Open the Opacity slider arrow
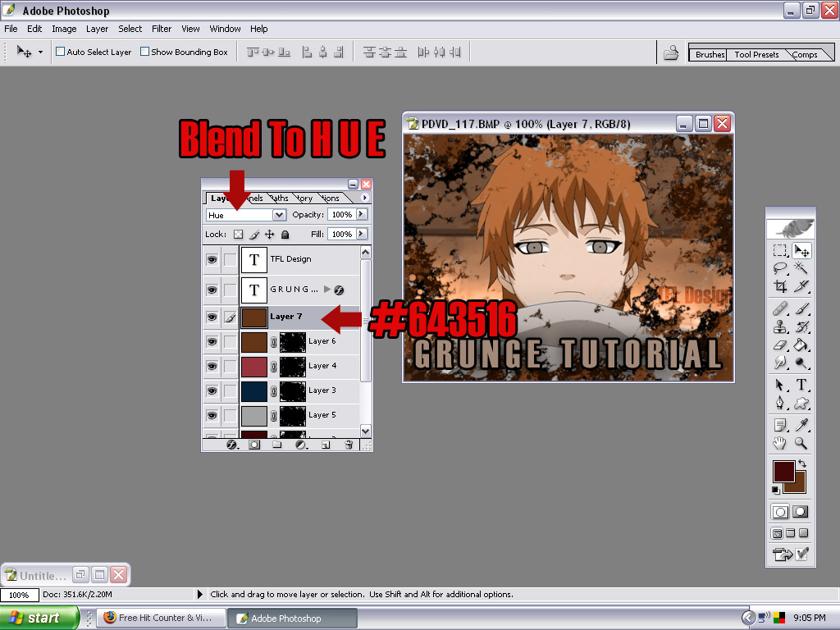 click(362, 214)
